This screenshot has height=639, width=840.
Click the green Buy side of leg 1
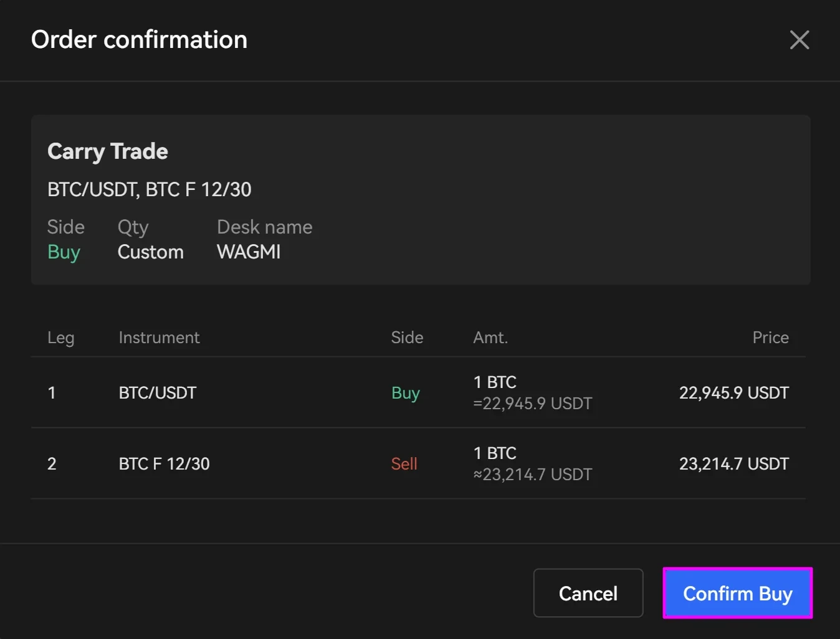click(406, 393)
